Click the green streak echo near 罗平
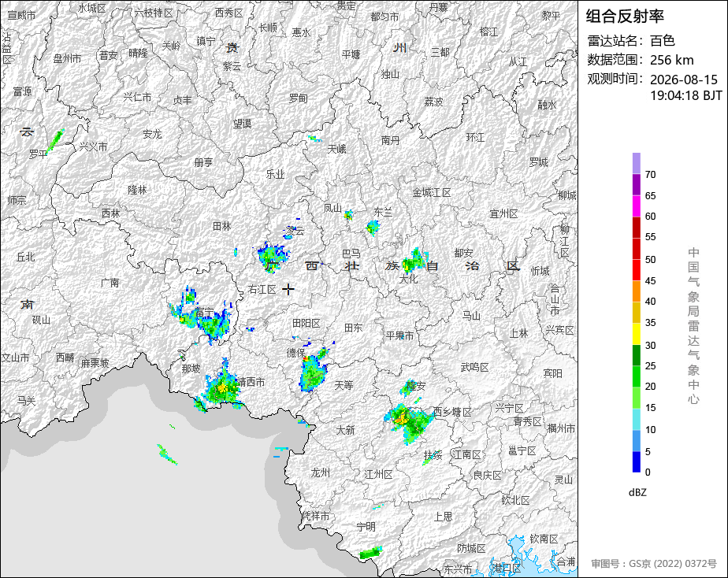The height and width of the screenshot is (578, 728). 55,142
